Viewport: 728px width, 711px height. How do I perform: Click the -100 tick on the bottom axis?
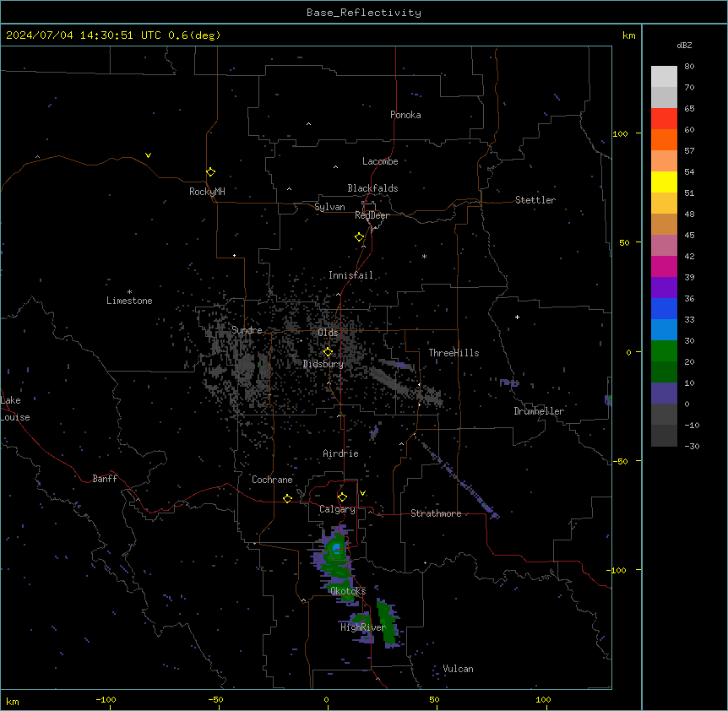pyautogui.click(x=106, y=699)
